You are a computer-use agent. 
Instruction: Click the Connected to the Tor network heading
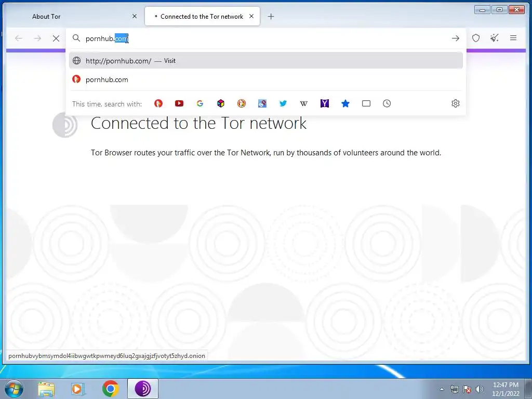198,123
